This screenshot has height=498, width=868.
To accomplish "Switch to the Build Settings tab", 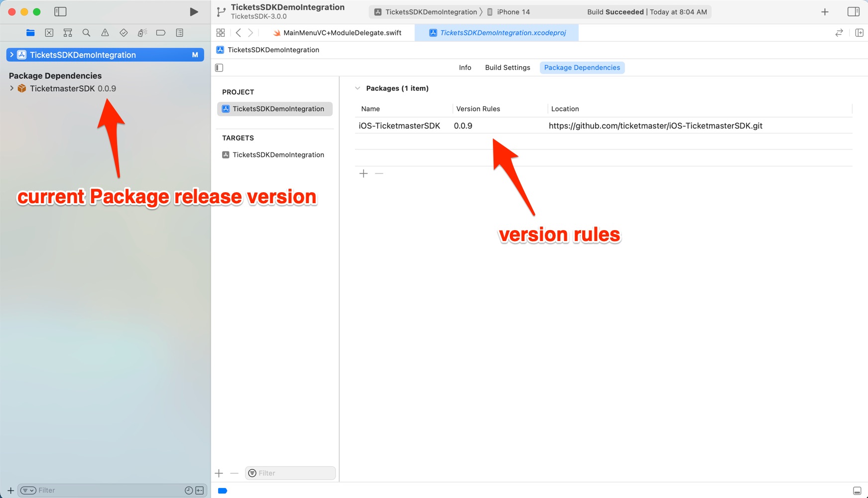I will (x=507, y=68).
